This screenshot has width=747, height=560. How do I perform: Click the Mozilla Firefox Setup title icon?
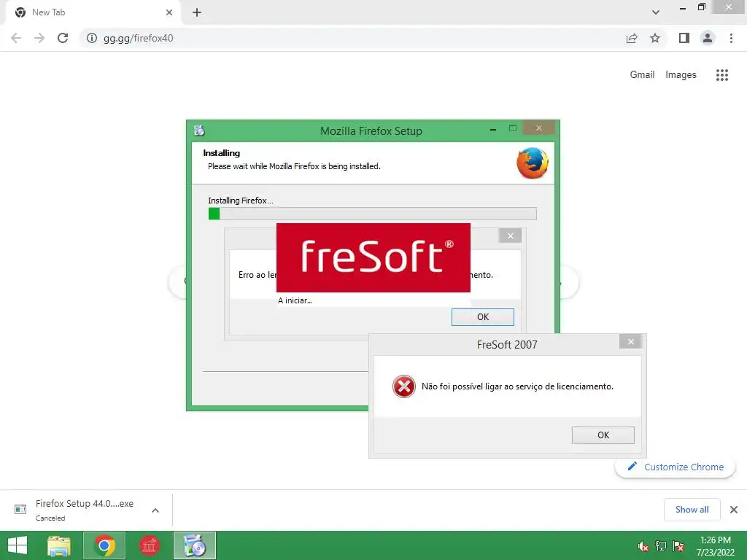point(199,131)
